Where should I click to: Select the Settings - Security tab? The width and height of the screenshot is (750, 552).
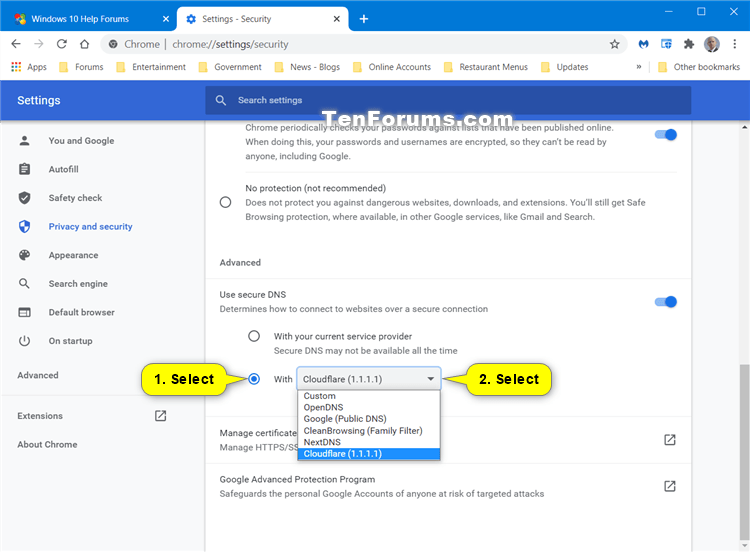(236, 19)
